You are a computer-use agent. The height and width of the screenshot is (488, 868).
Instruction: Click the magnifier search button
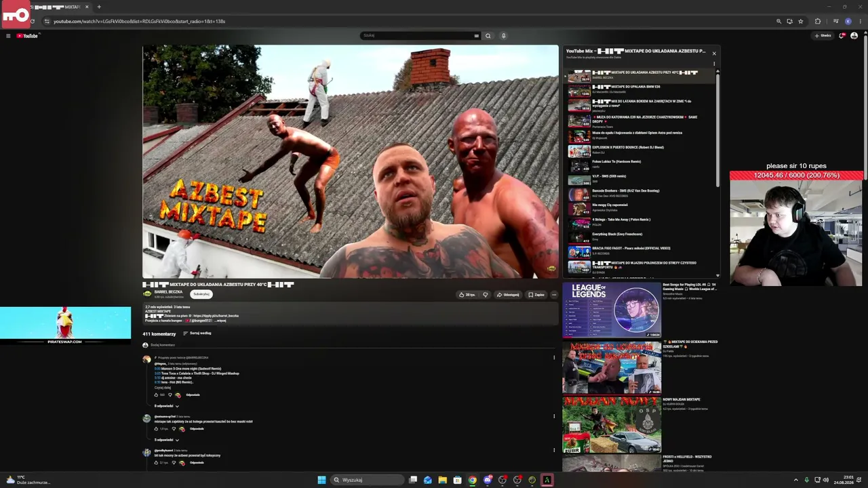[x=488, y=36]
